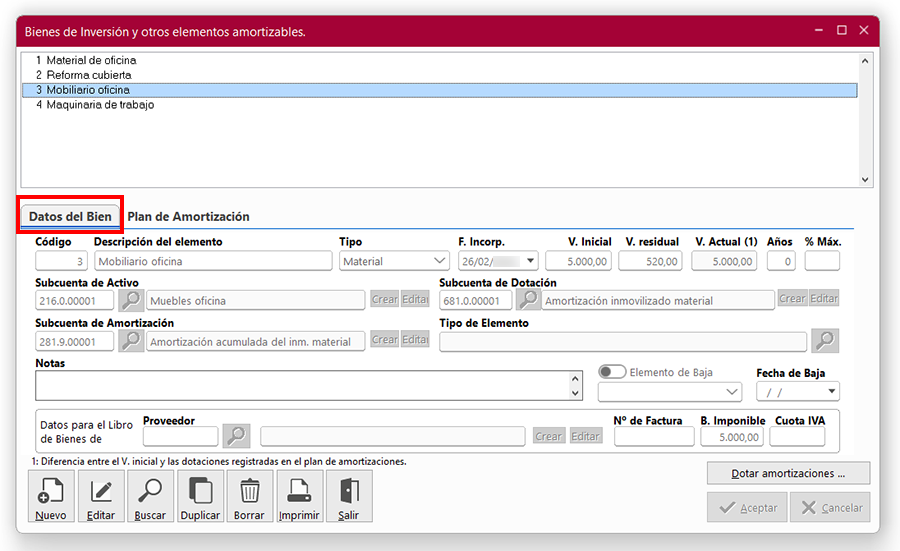Search Proveedor with magnifier icon
Image resolution: width=900 pixels, height=551 pixels.
[236, 436]
